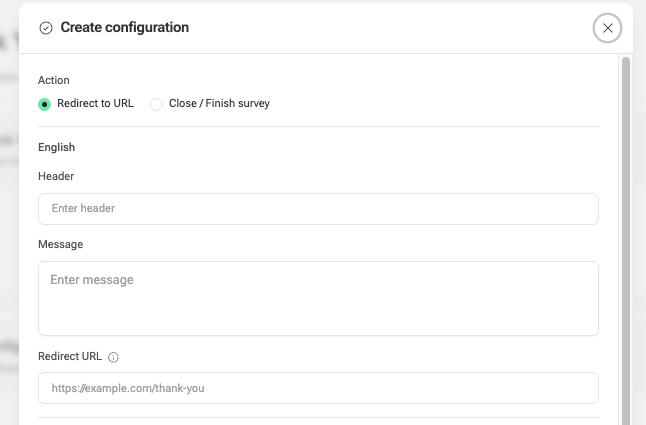Click the Message field label
The width and height of the screenshot is (646, 425).
(x=61, y=245)
